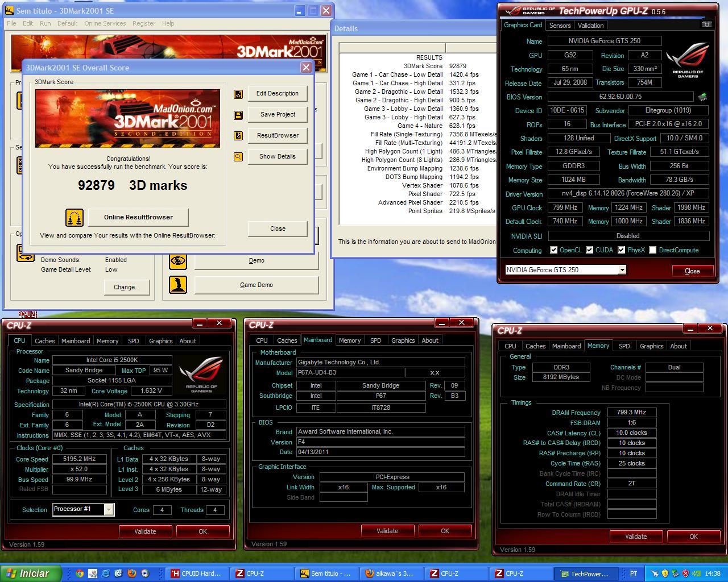Click the DRAM Frequency value 799.3 MHz
The image size is (728, 582).
[631, 413]
